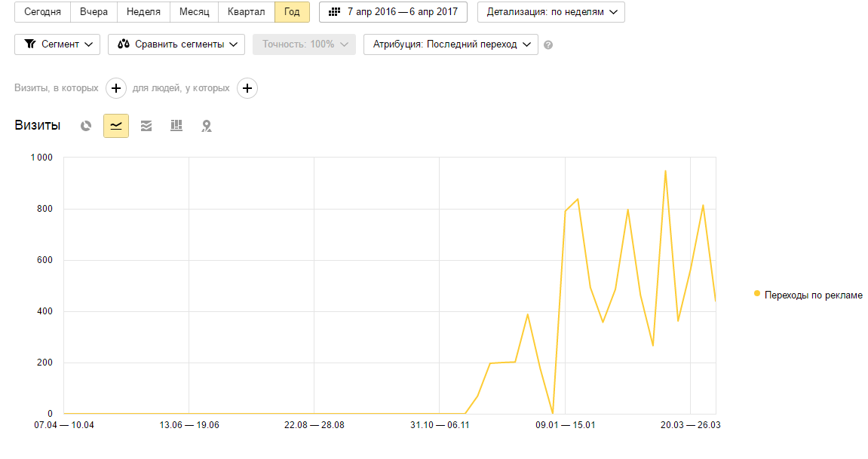
Task: Switch to stacked area chart view
Action: coord(146,126)
